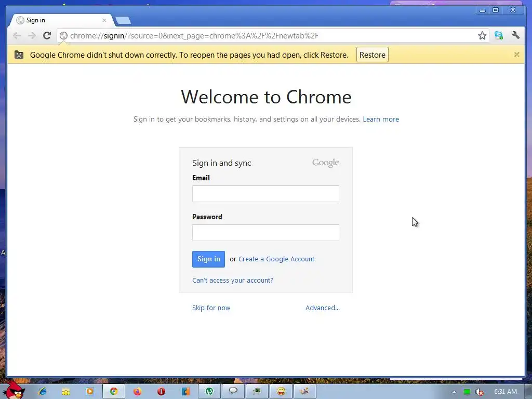Click the Skype extension icon in toolbar

pyautogui.click(x=498, y=35)
